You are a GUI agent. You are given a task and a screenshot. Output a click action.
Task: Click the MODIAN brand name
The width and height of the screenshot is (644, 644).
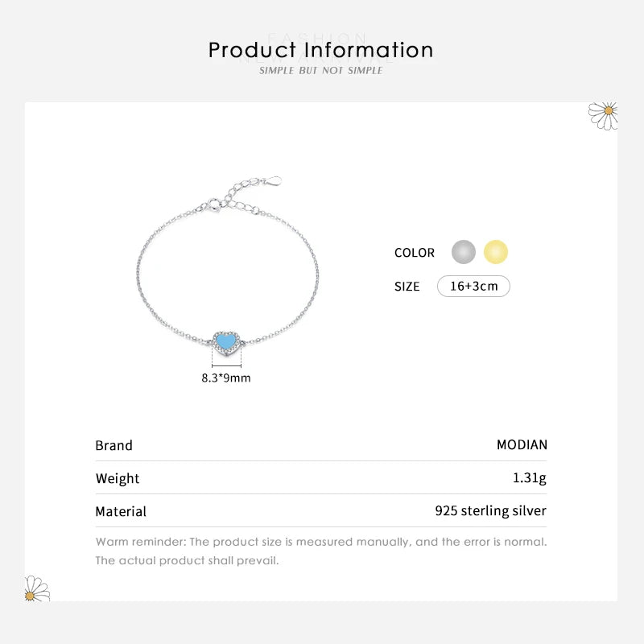pos(522,445)
